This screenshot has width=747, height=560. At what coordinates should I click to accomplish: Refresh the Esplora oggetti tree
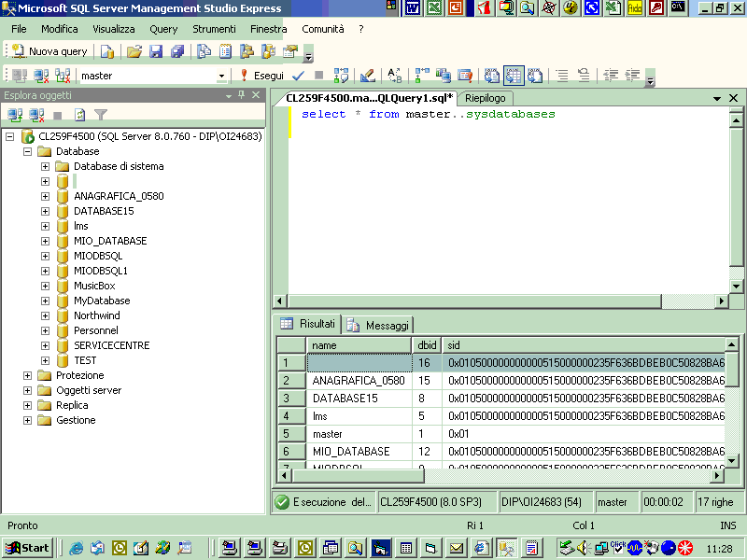(x=79, y=115)
